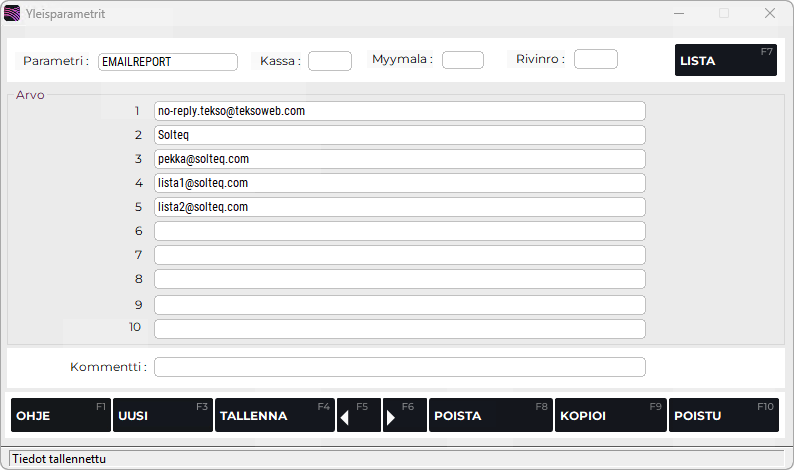Click the empty value field 9
Viewport: 794px width, 470px height.
(x=400, y=305)
